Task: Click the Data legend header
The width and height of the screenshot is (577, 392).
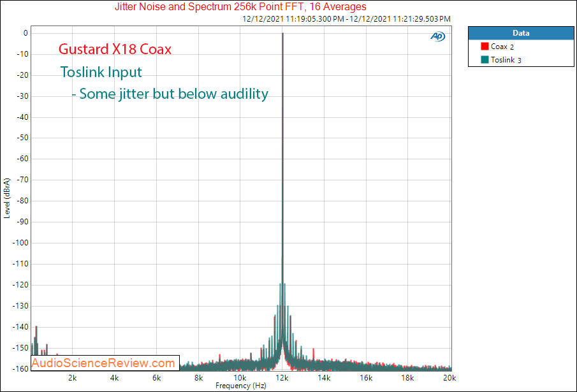Action: tap(521, 33)
